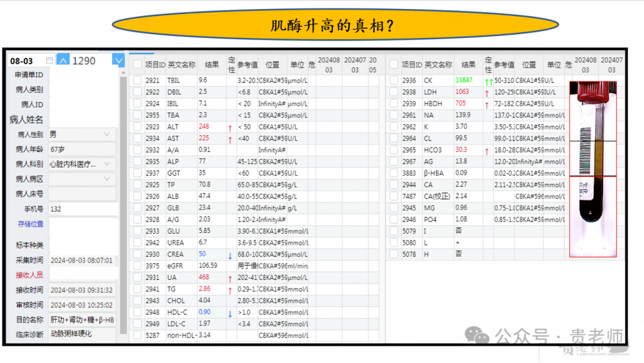Open the 病人科别 dropdown
This screenshot has width=644, height=363.
pos(107,164)
